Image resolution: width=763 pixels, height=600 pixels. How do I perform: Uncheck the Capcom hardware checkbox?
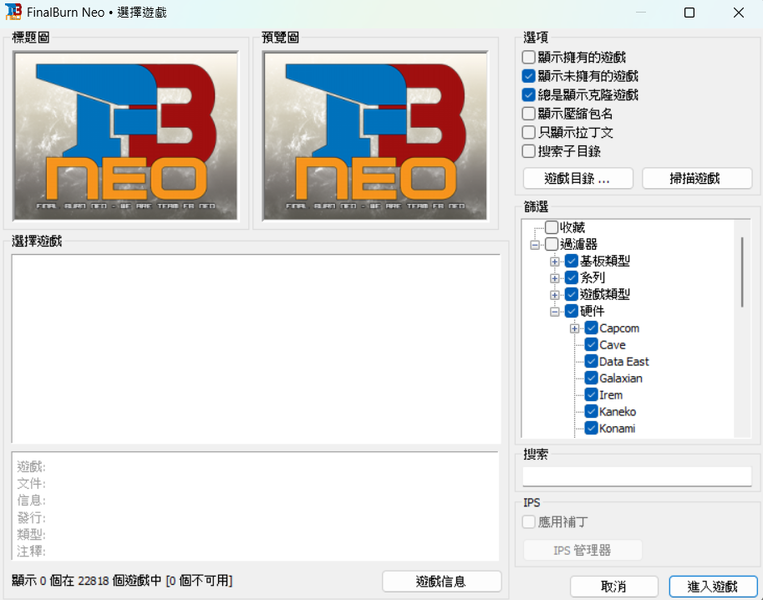point(591,328)
